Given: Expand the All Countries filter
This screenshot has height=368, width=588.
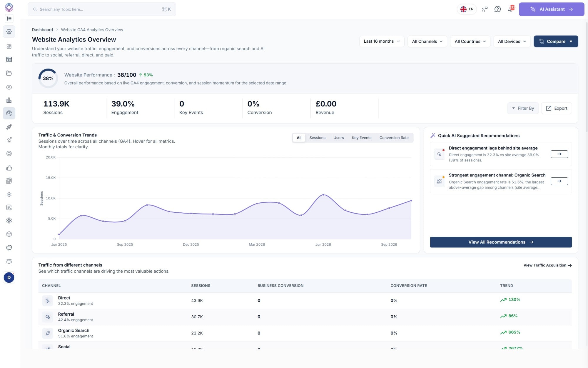Looking at the screenshot, I should [470, 41].
